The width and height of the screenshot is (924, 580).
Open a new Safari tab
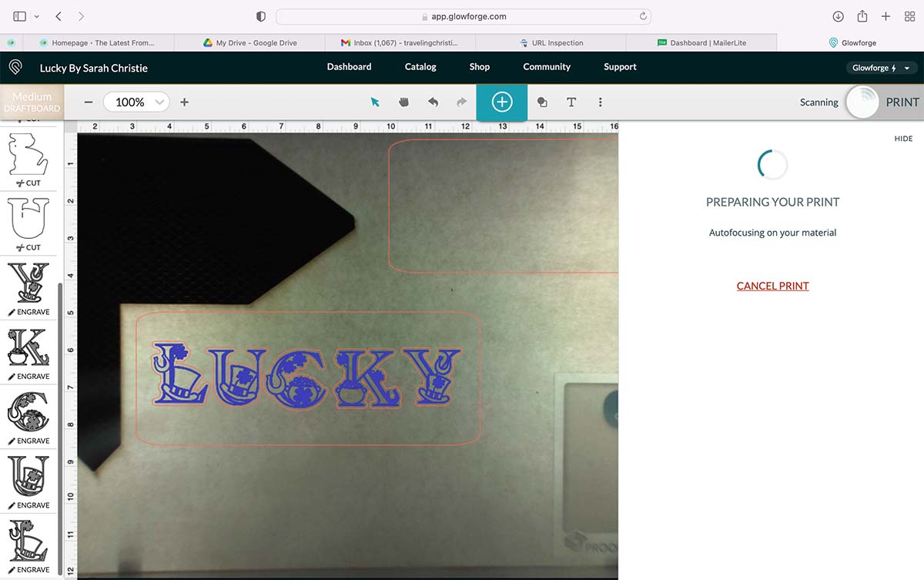click(886, 16)
